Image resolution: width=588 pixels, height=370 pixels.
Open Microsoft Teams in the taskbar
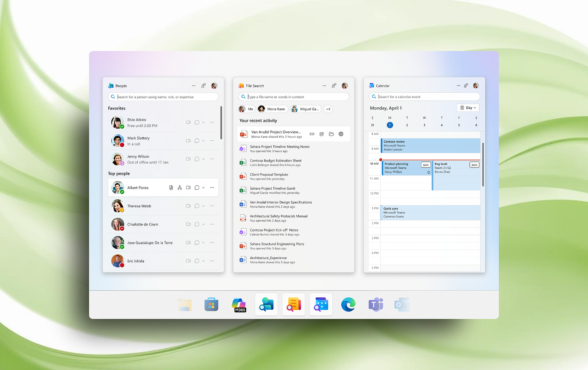click(375, 305)
